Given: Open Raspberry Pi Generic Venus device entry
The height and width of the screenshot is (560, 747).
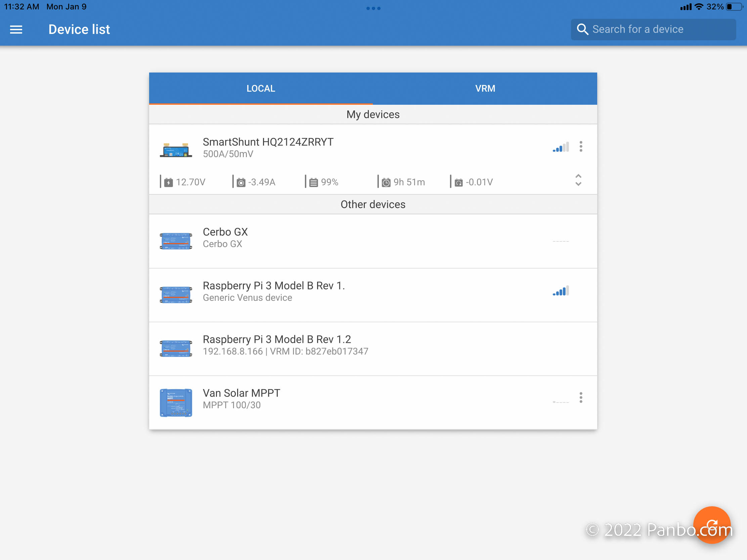Looking at the screenshot, I should click(x=373, y=295).
